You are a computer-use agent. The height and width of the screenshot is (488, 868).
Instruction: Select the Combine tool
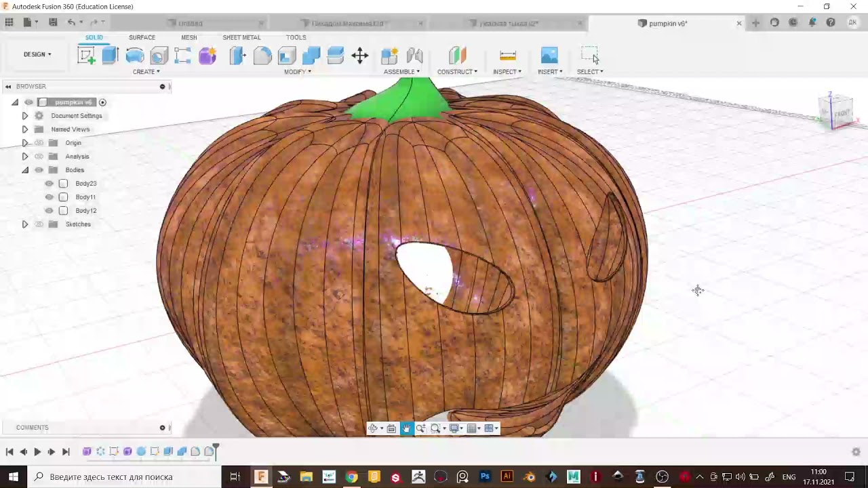311,56
